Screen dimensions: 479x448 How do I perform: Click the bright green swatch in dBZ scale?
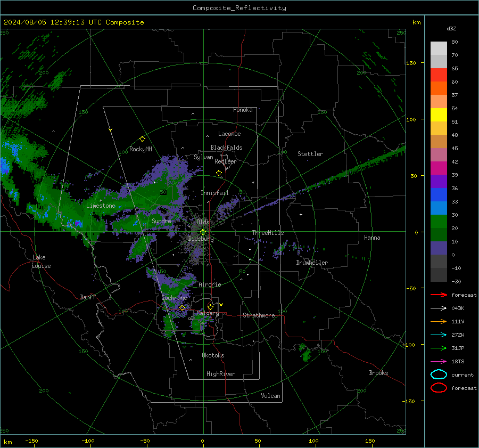click(x=439, y=222)
